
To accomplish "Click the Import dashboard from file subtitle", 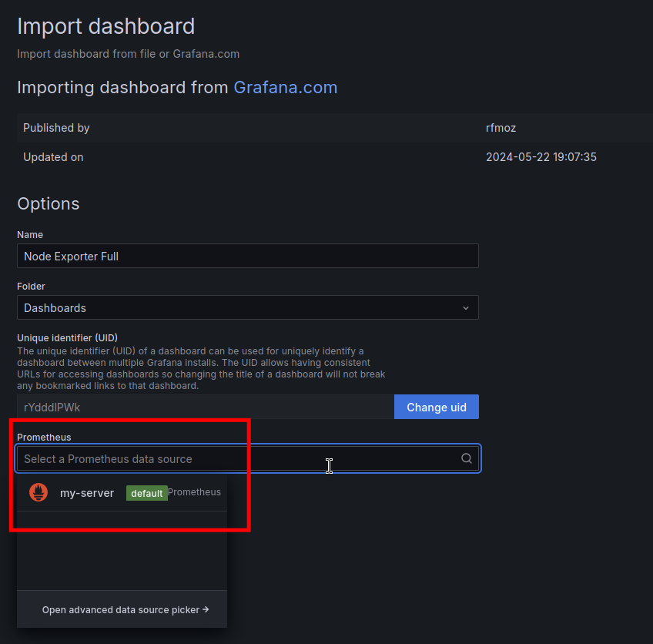I will [129, 54].
